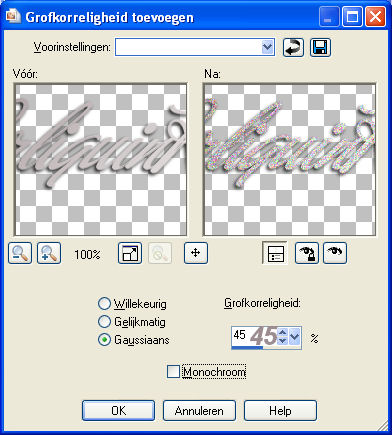Click the Annuleren button

[199, 411]
